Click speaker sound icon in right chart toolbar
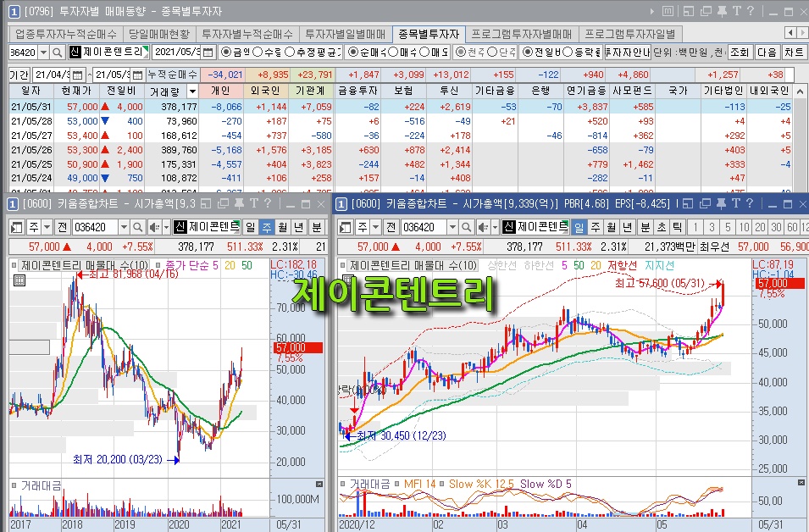This screenshot has width=809, height=532. coord(482,227)
